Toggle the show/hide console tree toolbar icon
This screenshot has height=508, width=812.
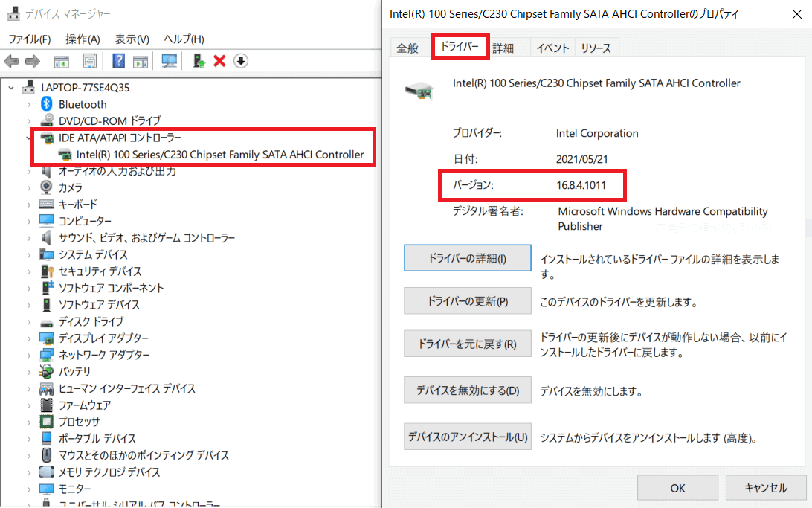[61, 61]
